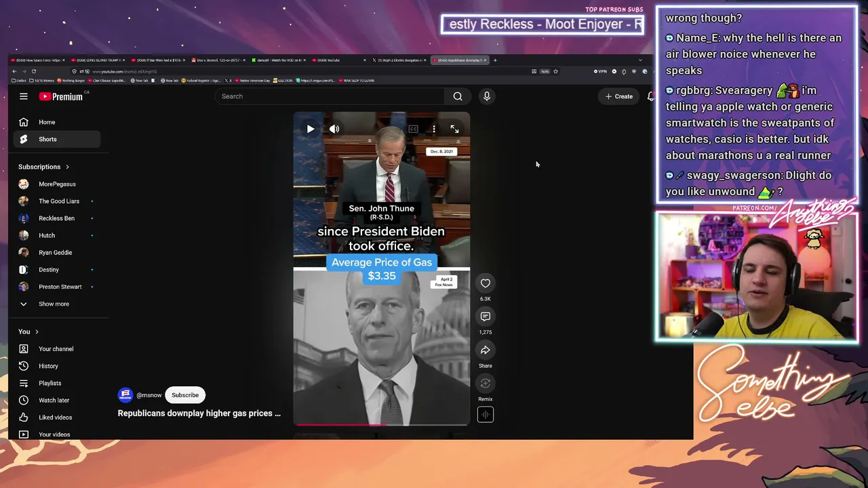The image size is (868, 488).
Task: Switch to the 'If Star Wars had a $10' tab
Action: coord(159,60)
